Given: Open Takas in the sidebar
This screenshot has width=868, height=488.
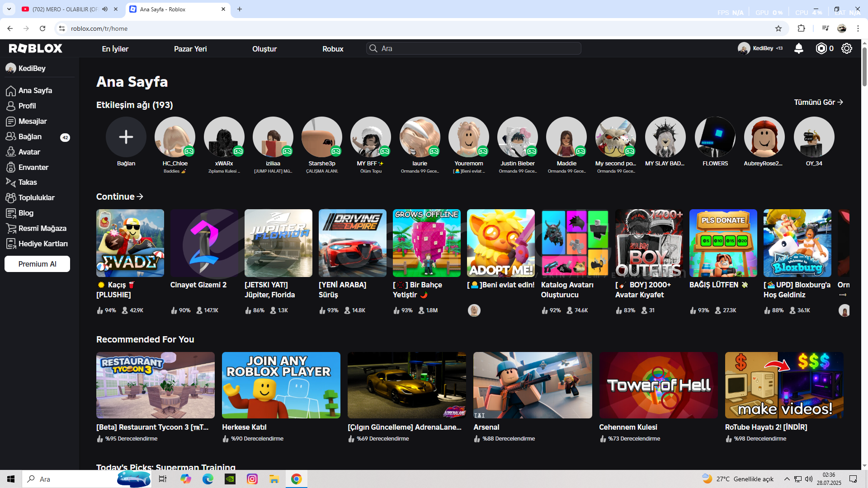Looking at the screenshot, I should (28, 182).
